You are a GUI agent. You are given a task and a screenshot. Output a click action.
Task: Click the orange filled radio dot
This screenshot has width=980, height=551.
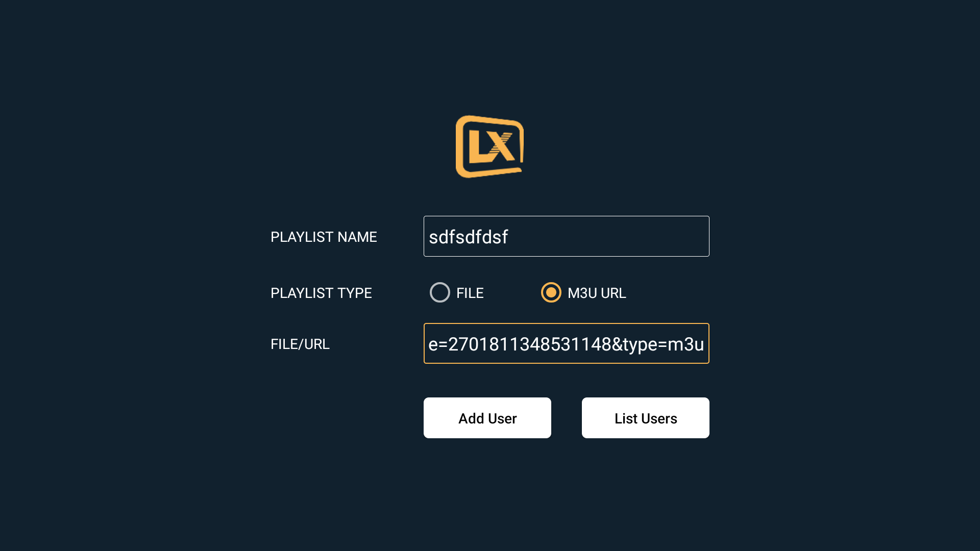click(x=551, y=292)
